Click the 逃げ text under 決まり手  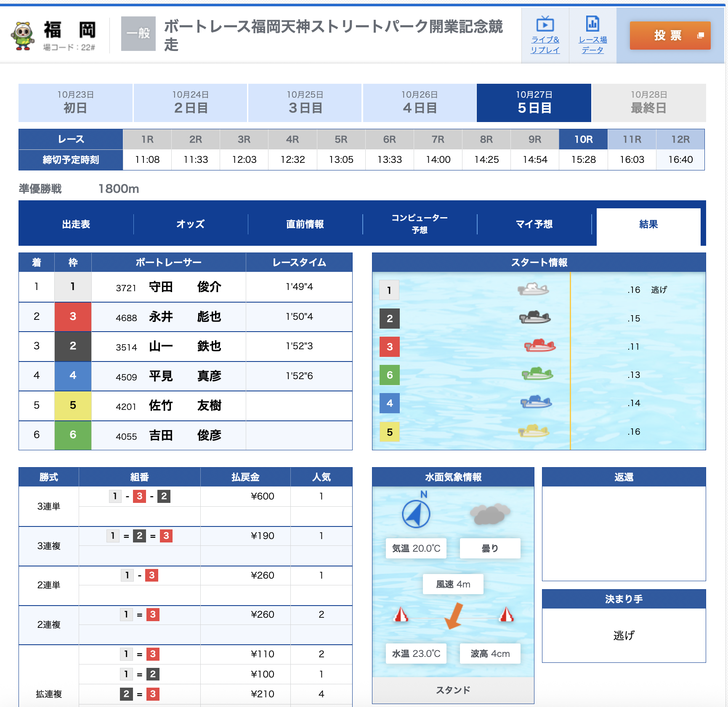[x=624, y=635]
